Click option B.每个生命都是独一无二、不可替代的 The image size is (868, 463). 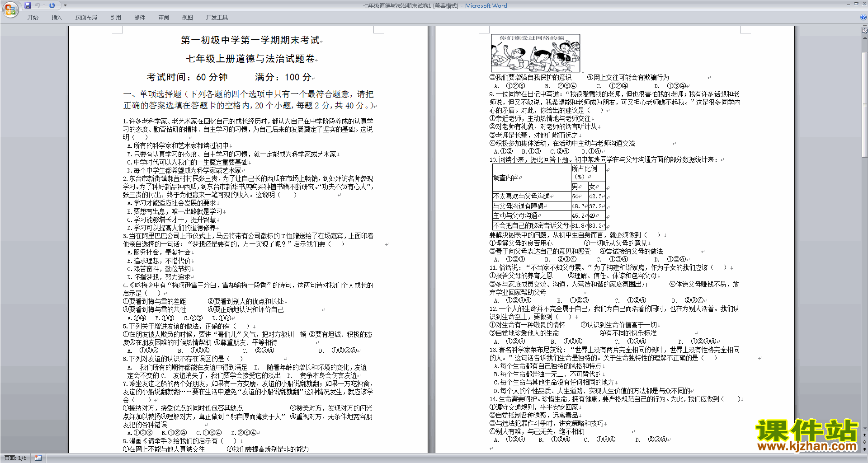click(x=547, y=374)
